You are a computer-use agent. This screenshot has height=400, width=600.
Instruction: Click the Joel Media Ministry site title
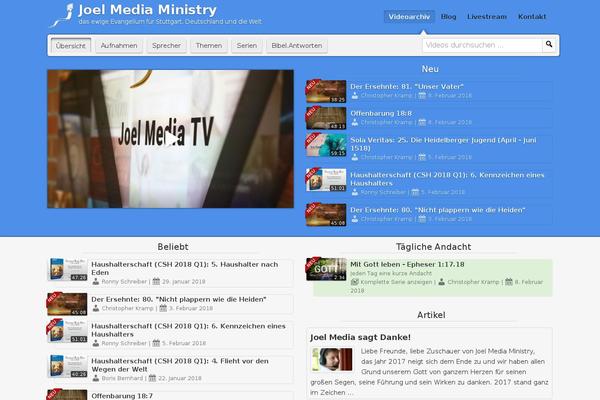click(147, 10)
